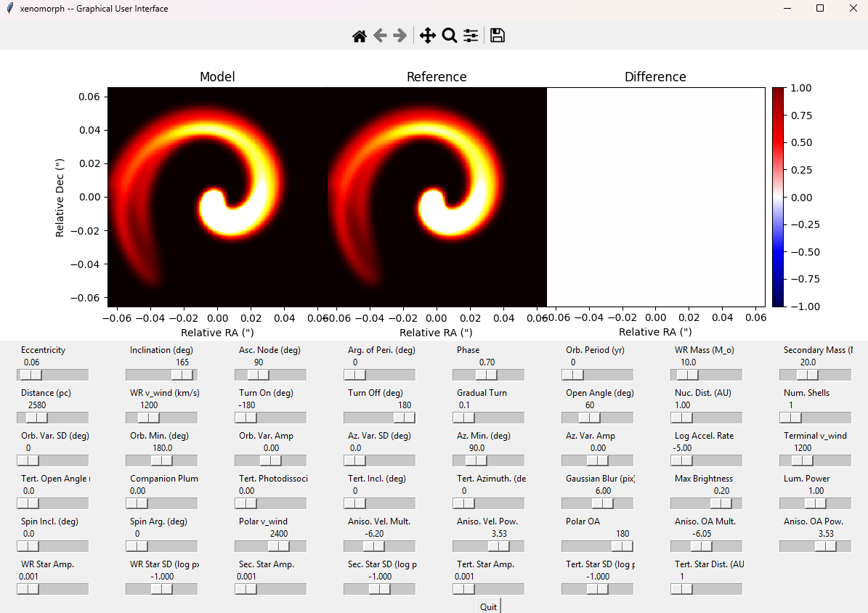Adjust the WR v_wind (km/s) slider
The width and height of the screenshot is (868, 613).
coord(162,418)
